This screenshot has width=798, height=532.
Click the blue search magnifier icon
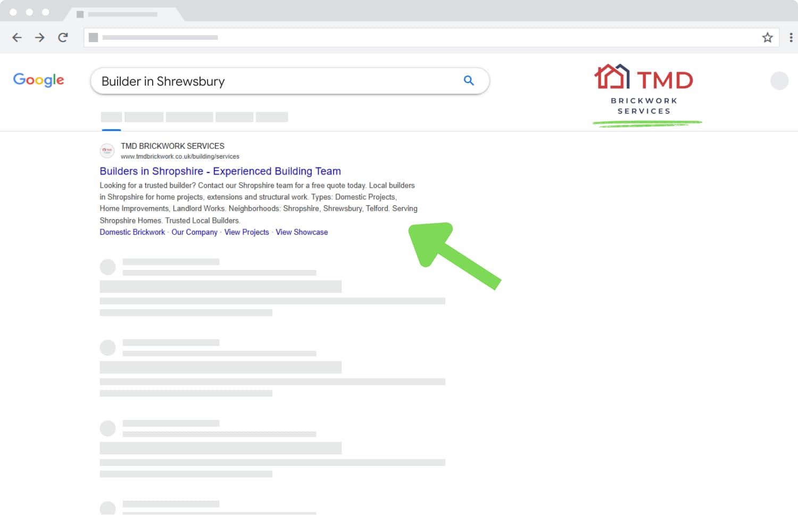pos(469,80)
